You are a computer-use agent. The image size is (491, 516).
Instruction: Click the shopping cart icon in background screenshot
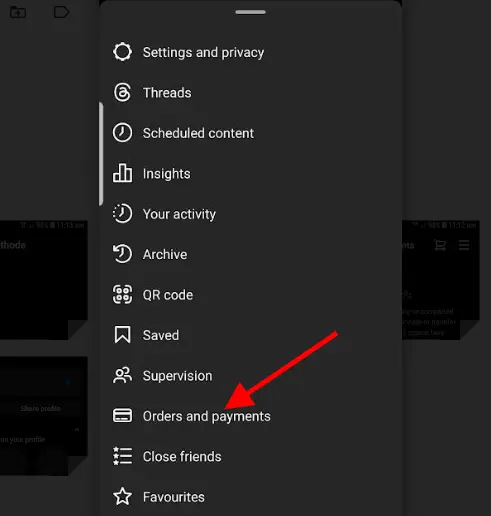440,245
